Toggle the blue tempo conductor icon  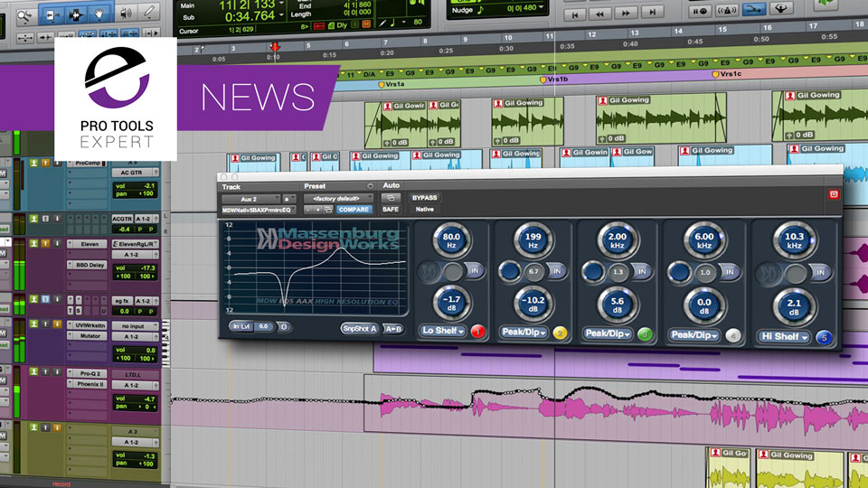pyautogui.click(x=753, y=9)
